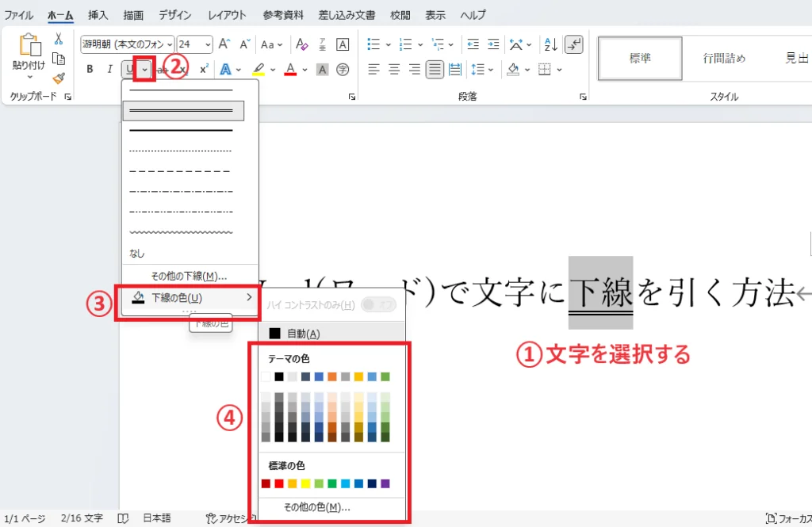812x527 pixels.
Task: Open bullet list dropdown arrow
Action: click(388, 44)
